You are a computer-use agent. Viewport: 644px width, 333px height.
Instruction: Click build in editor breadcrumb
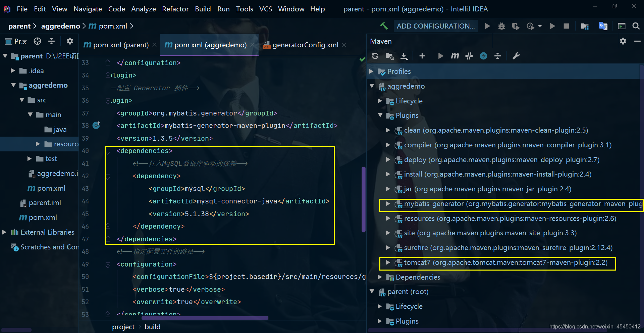(153, 327)
